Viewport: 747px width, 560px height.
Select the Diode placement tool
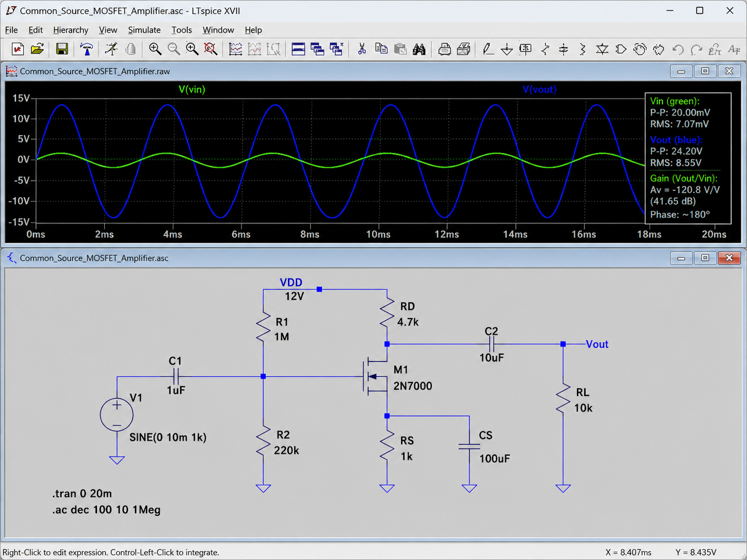click(x=602, y=49)
